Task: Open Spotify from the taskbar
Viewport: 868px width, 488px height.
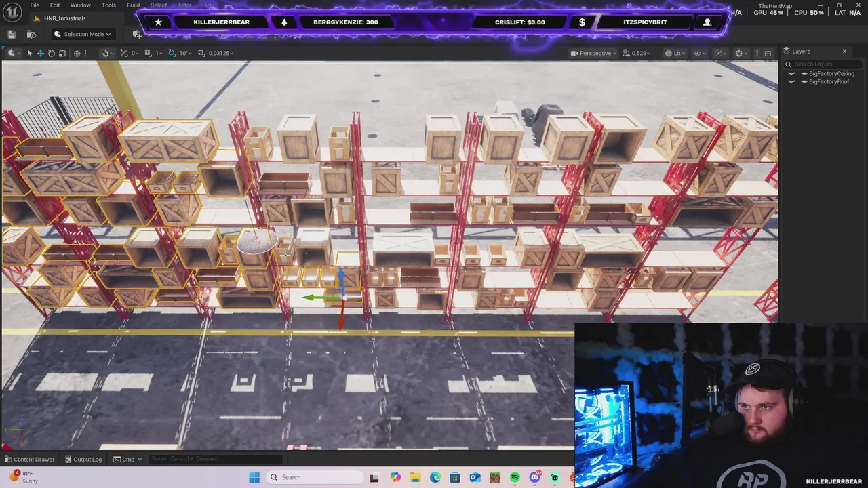Action: pyautogui.click(x=515, y=477)
